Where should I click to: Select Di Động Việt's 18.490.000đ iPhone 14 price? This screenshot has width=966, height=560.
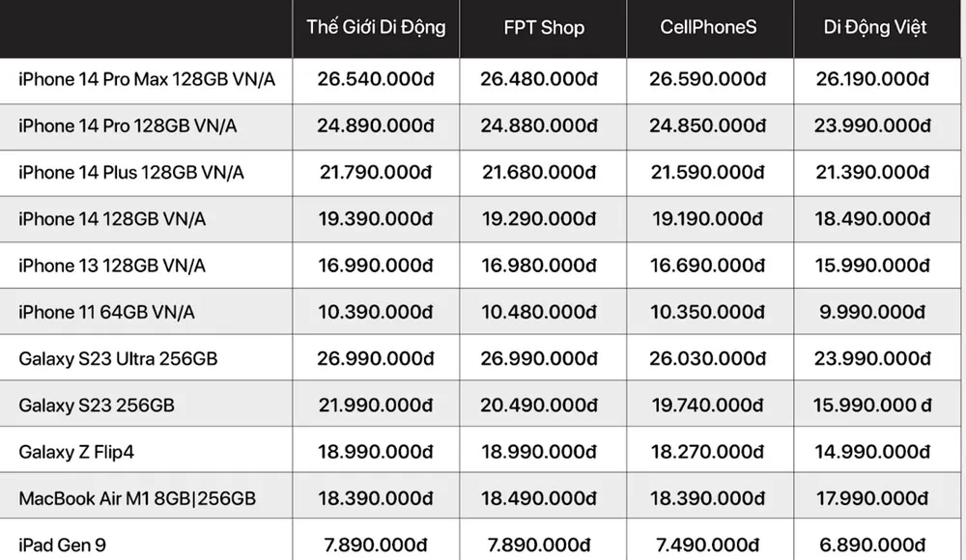pos(875,219)
